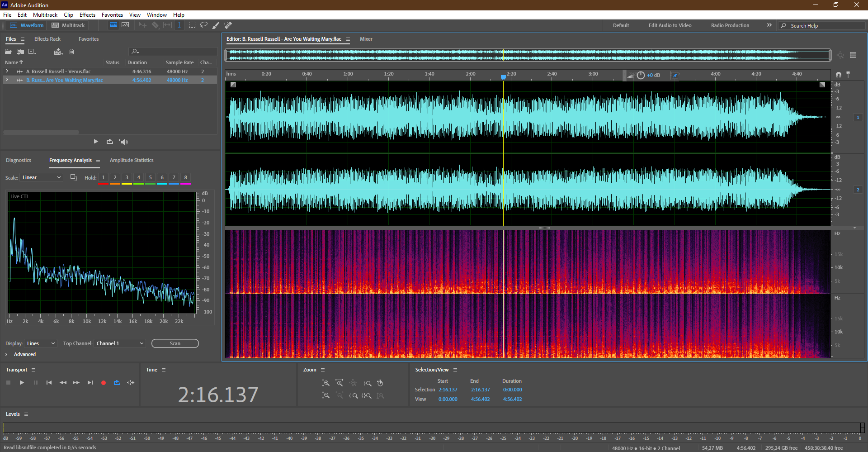Click the Files panel preview play button
This screenshot has width=868, height=452.
pos(96,142)
